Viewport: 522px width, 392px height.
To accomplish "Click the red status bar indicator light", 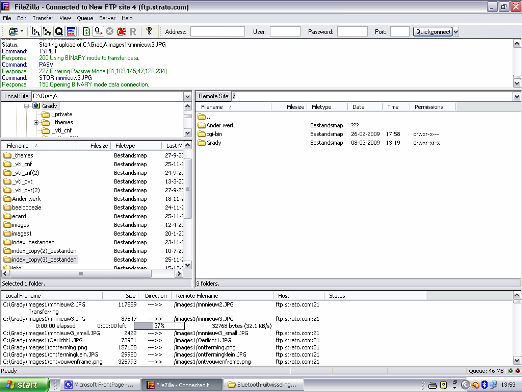I will pos(518,371).
